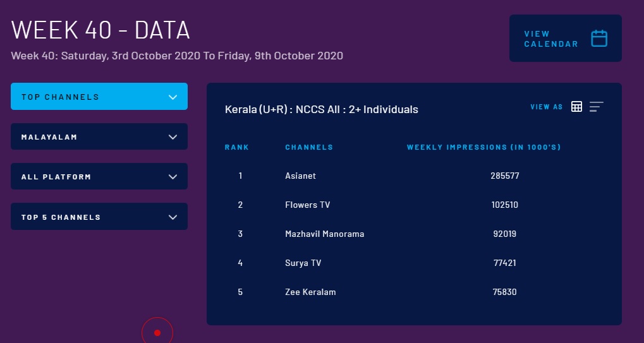Switch to bar chart view icon
644x343 pixels.
tap(596, 107)
